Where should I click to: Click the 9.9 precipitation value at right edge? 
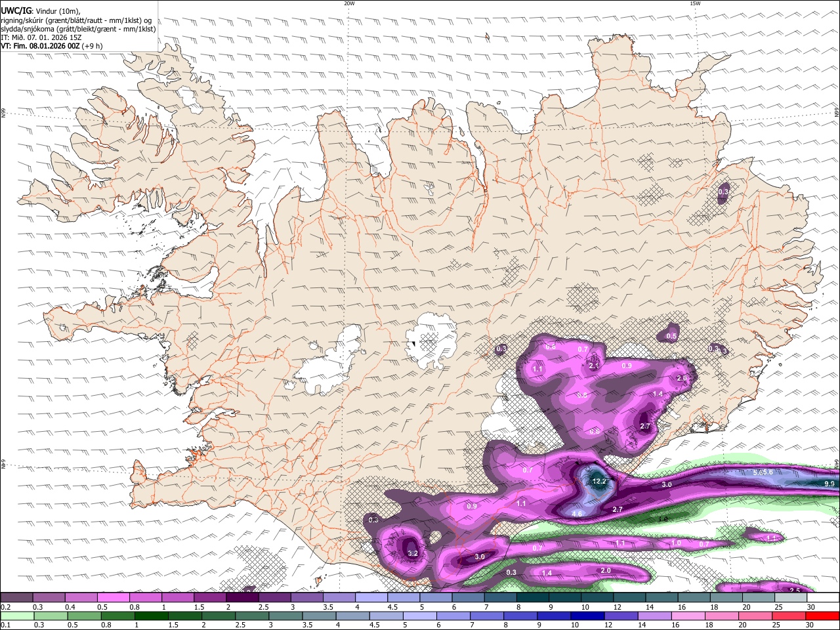[x=829, y=484]
